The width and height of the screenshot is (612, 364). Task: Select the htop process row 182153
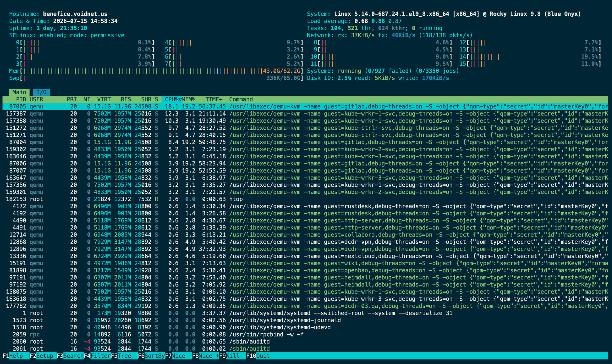(305, 199)
